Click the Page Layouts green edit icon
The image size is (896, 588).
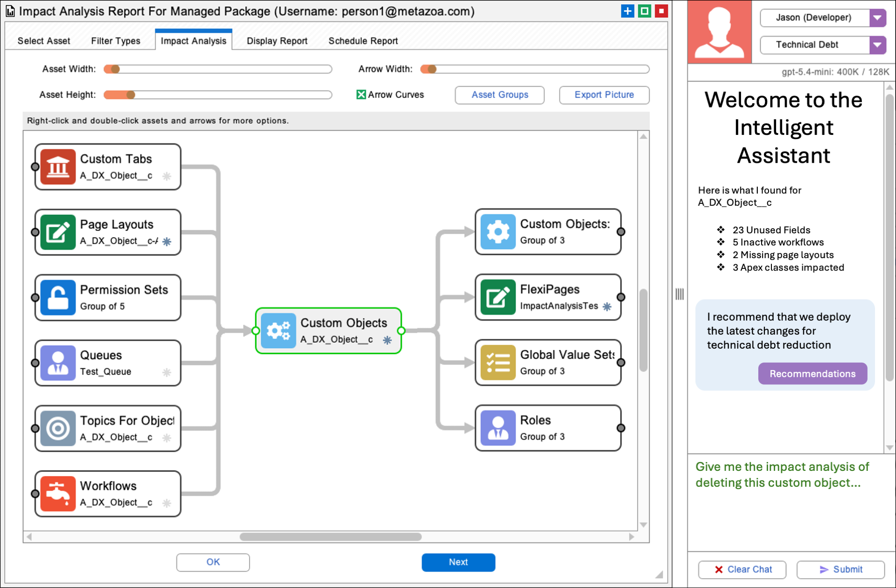58,232
